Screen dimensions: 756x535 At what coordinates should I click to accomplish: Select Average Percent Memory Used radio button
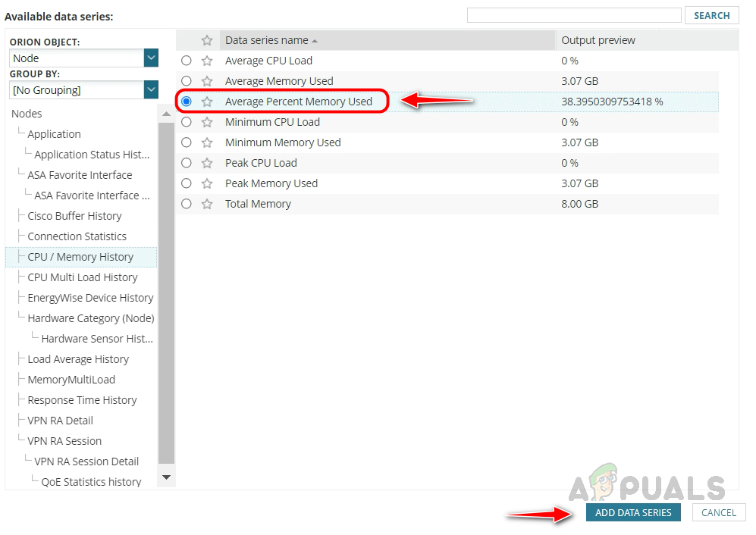pyautogui.click(x=186, y=102)
